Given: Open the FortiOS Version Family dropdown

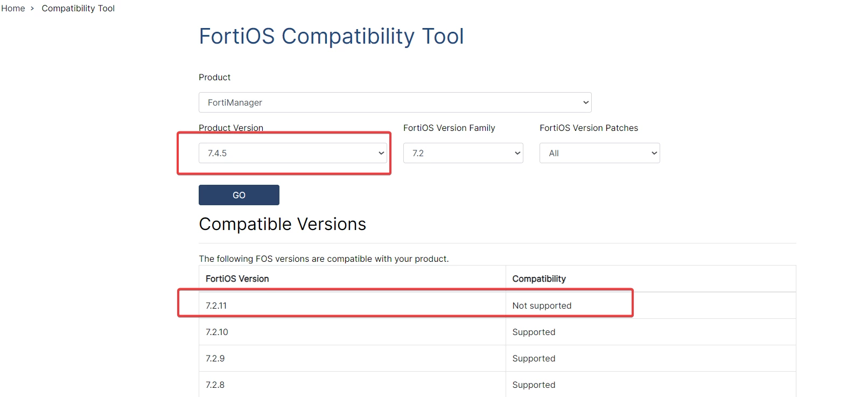Looking at the screenshot, I should (463, 153).
